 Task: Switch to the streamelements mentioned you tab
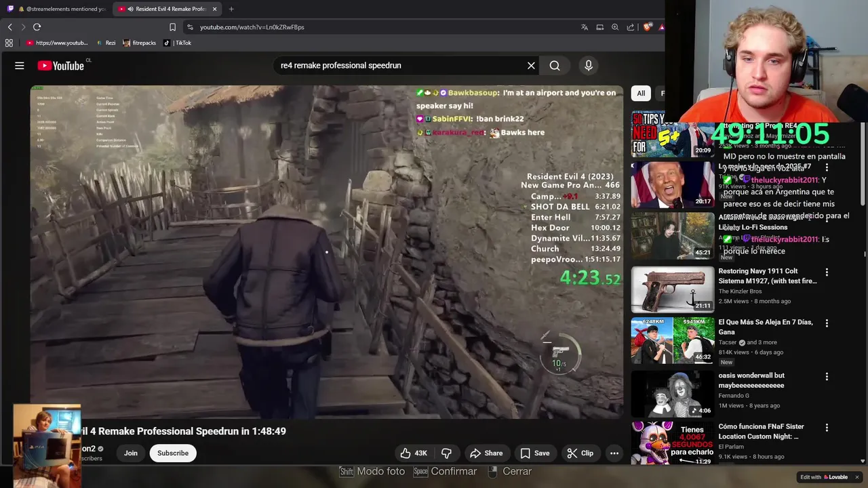[x=58, y=9]
